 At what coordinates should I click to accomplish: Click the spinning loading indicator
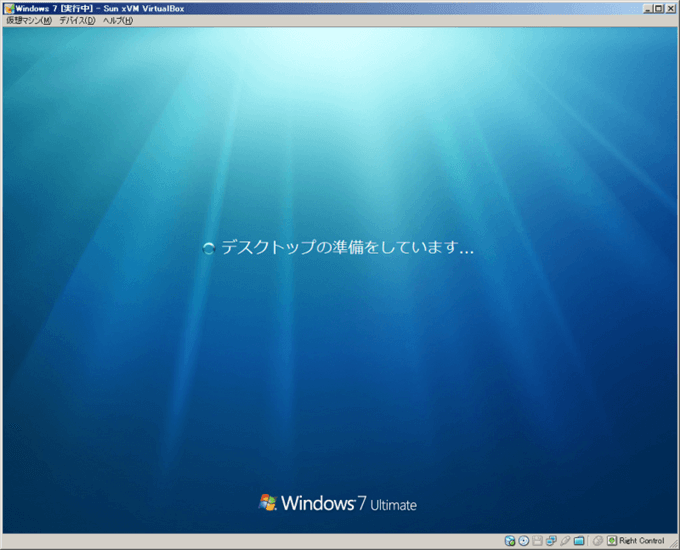(209, 248)
